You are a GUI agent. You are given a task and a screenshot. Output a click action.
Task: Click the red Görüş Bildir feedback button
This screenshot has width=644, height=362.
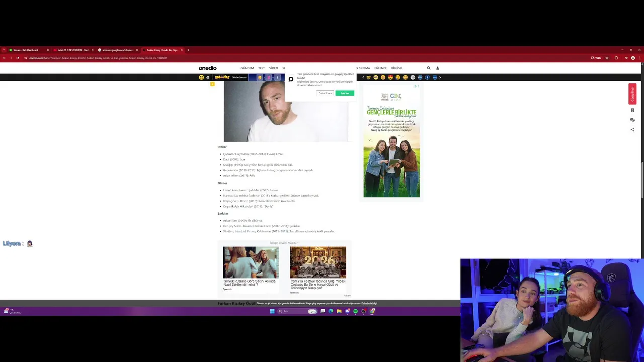(x=632, y=94)
